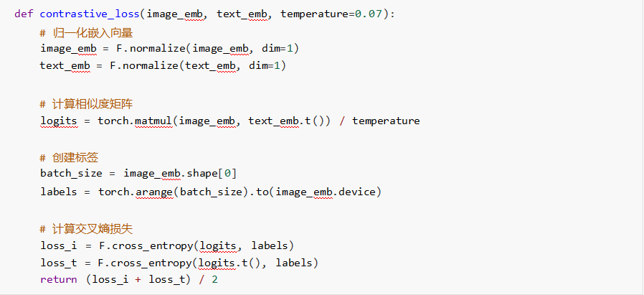Click the comment 计算相似度矩阵
The image size is (644, 295).
[89, 104]
